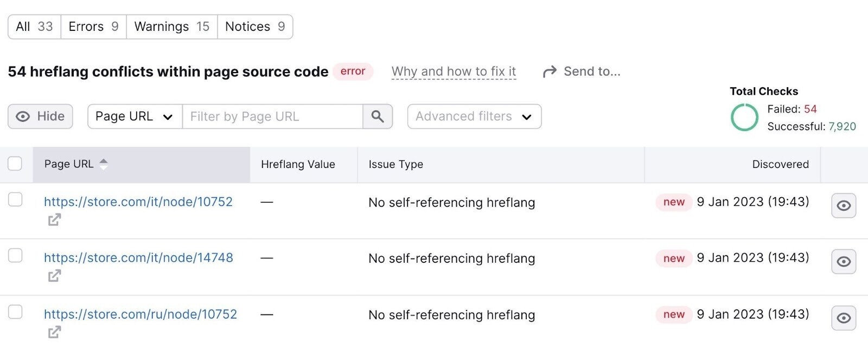
Task: Click the Total Checks donut chart
Action: tap(744, 118)
